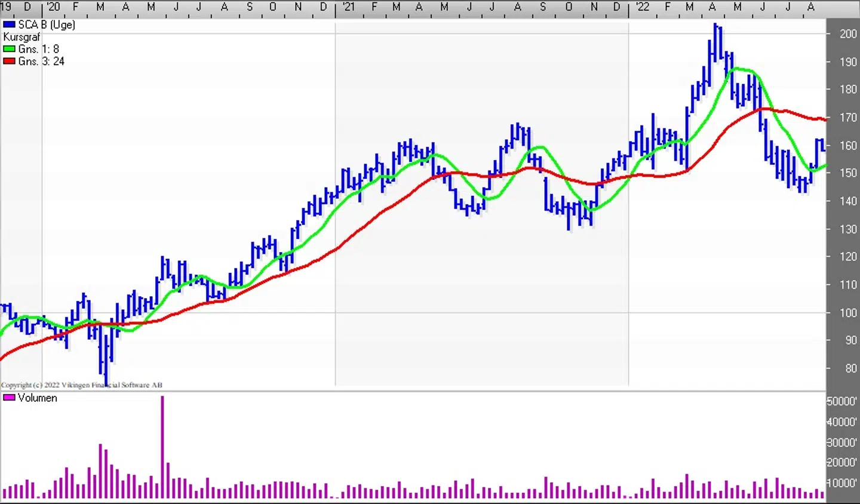Select the "Gns. 1: 8" moving average label
The image size is (860, 504).
click(x=39, y=49)
